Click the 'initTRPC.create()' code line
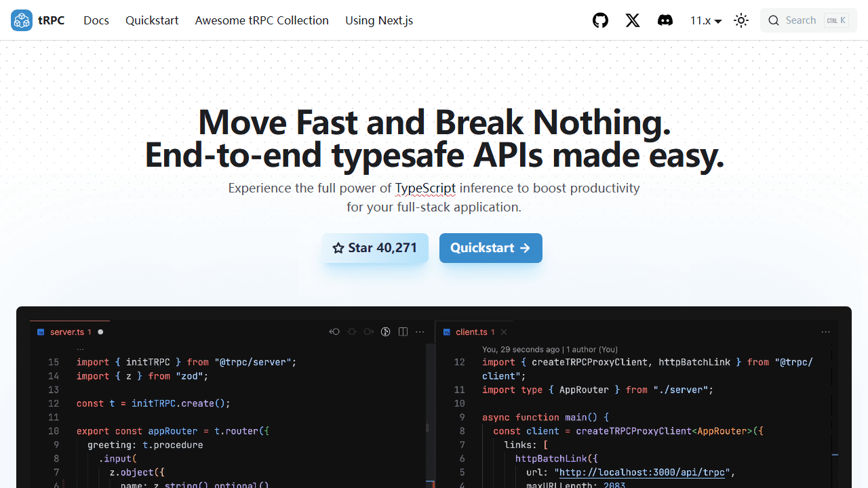The width and height of the screenshot is (868, 488). [153, 403]
